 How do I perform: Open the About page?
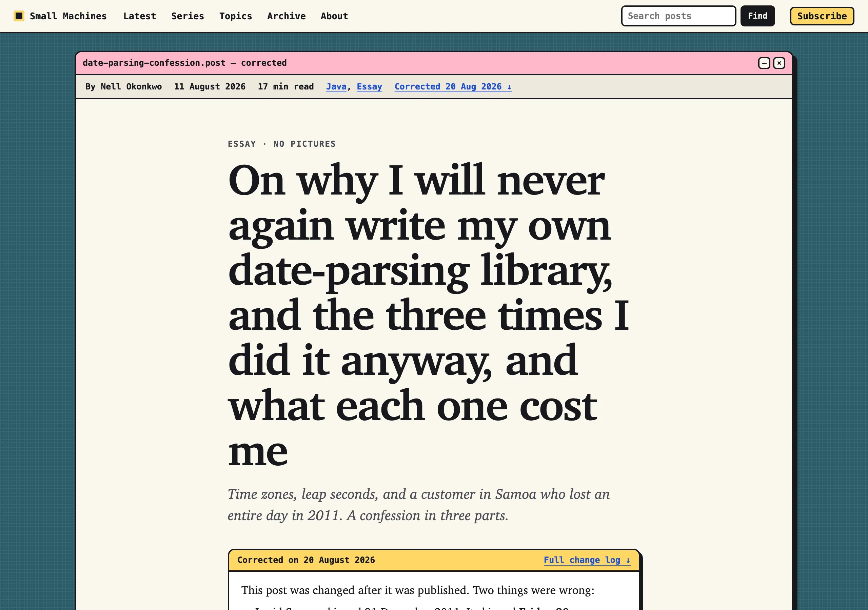[x=334, y=16]
